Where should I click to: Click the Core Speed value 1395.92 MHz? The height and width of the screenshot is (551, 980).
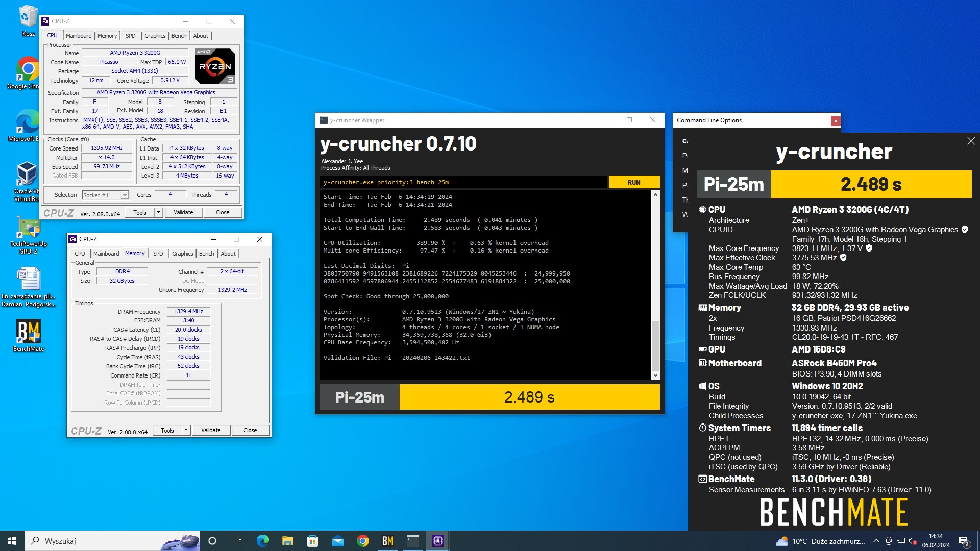click(x=107, y=148)
